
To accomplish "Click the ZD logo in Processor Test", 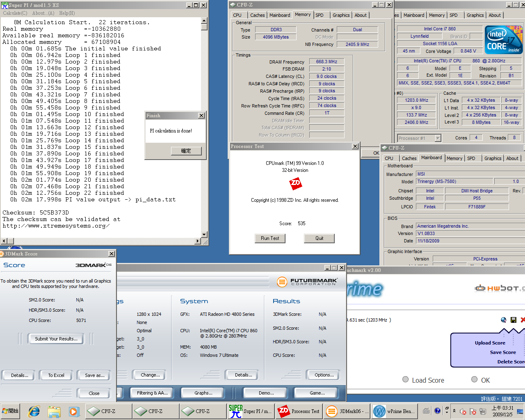I will tap(295, 183).
